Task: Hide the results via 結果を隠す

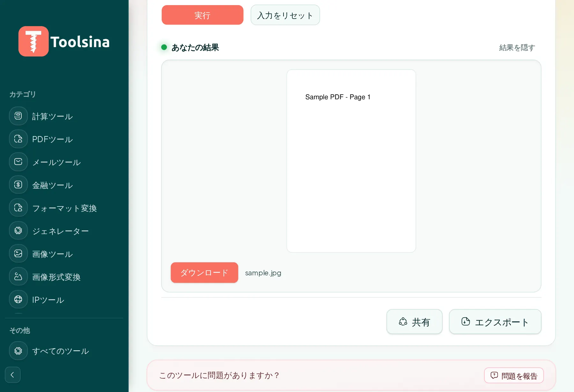Action: [x=517, y=47]
